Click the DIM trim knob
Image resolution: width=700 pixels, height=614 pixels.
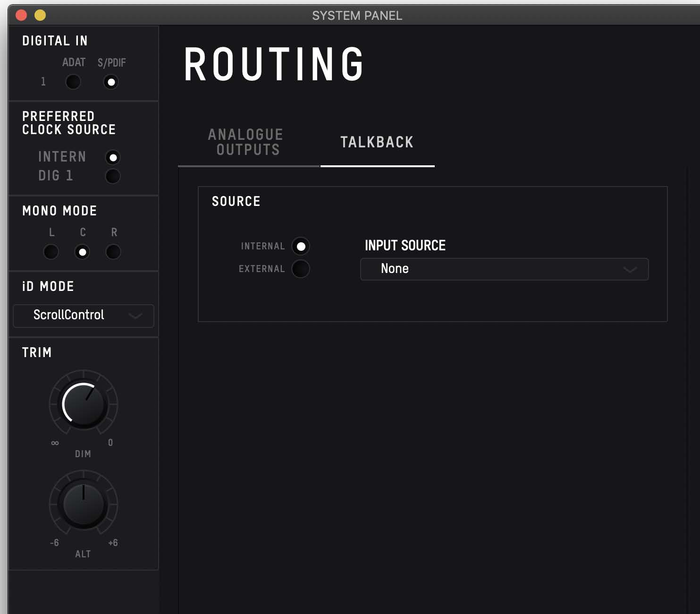click(84, 405)
